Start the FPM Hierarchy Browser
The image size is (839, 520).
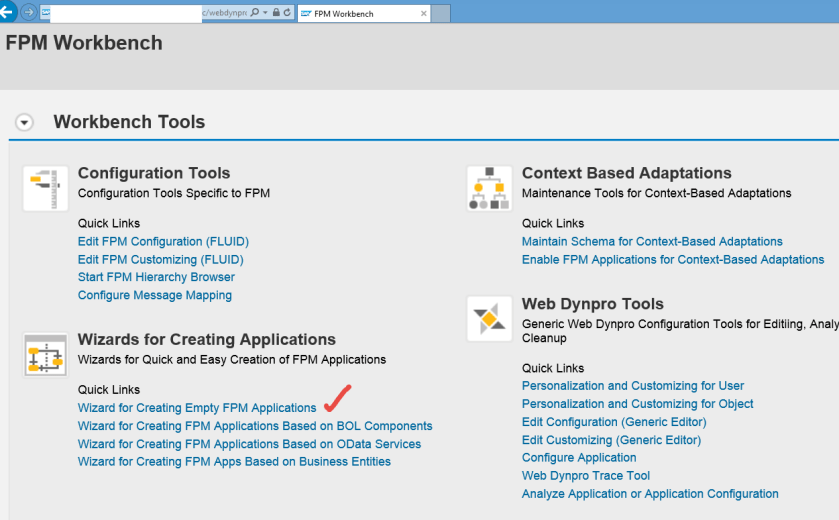coord(156,278)
